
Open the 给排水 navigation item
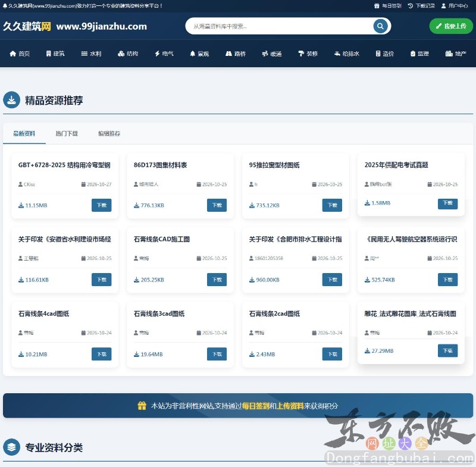(347, 54)
